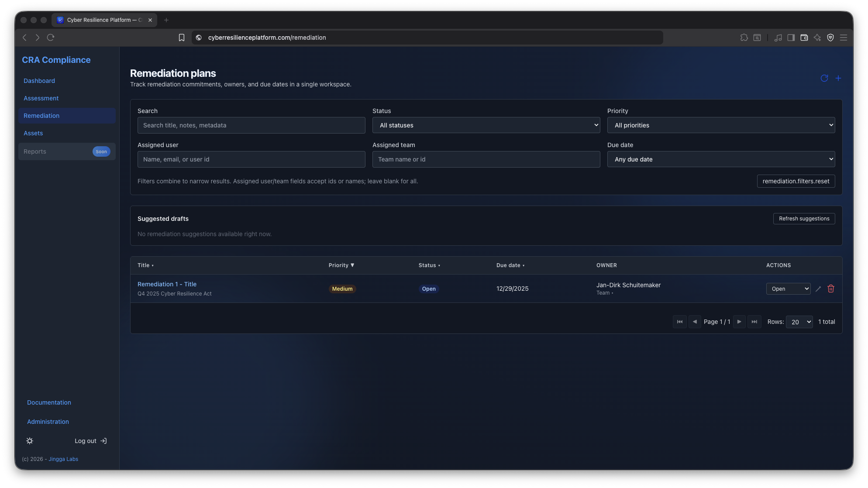Image resolution: width=868 pixels, height=488 pixels.
Task: Click the refresh icon above the filters panel
Action: (825, 78)
